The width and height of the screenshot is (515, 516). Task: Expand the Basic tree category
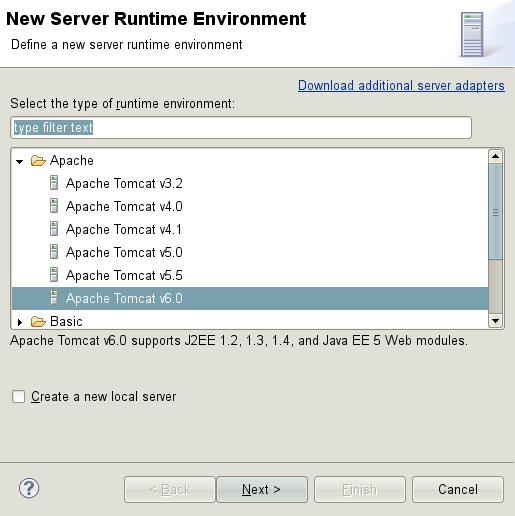click(x=20, y=322)
